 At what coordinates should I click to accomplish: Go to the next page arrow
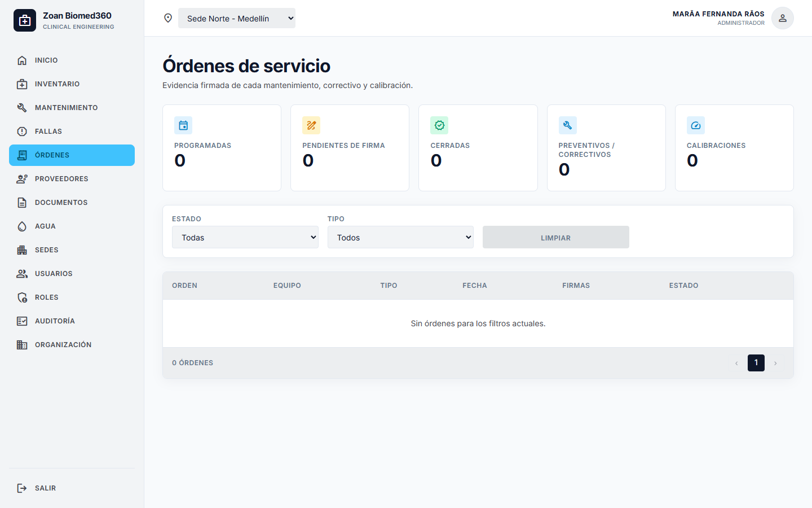pyautogui.click(x=775, y=363)
